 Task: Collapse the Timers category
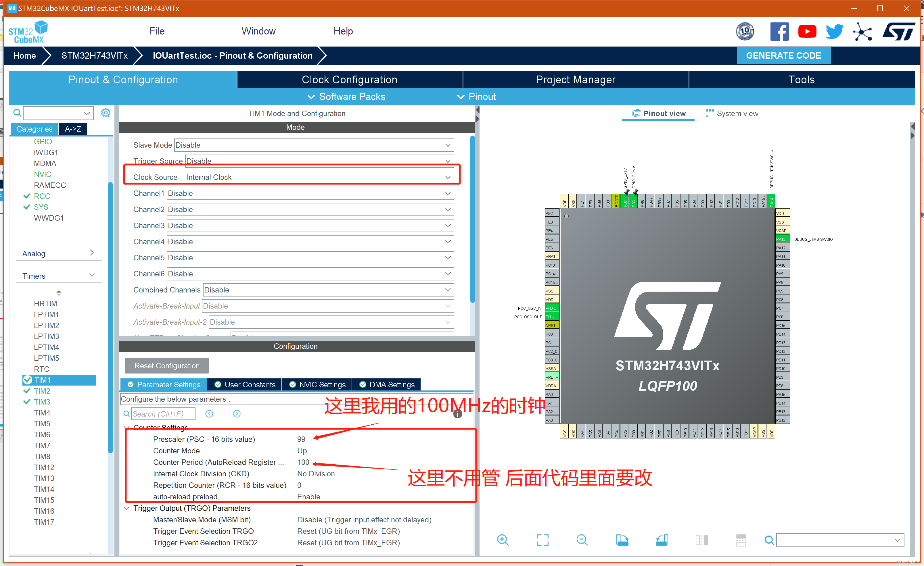click(92, 276)
